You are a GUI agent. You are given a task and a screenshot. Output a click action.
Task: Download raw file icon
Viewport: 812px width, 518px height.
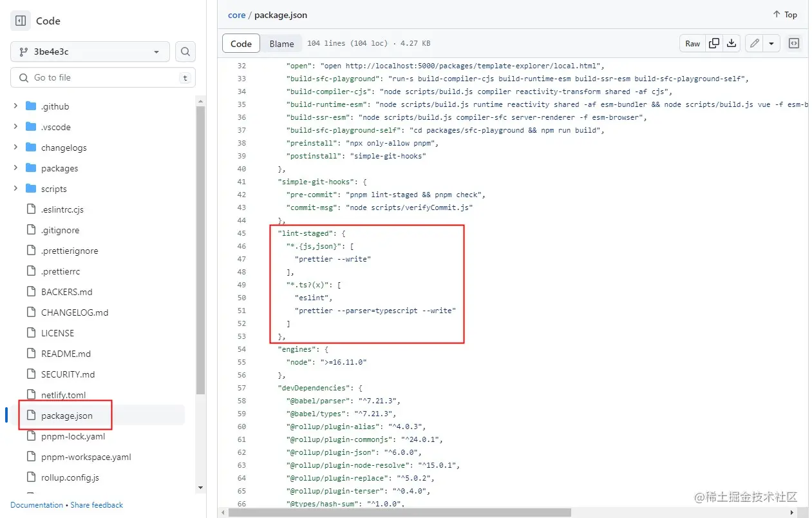732,43
